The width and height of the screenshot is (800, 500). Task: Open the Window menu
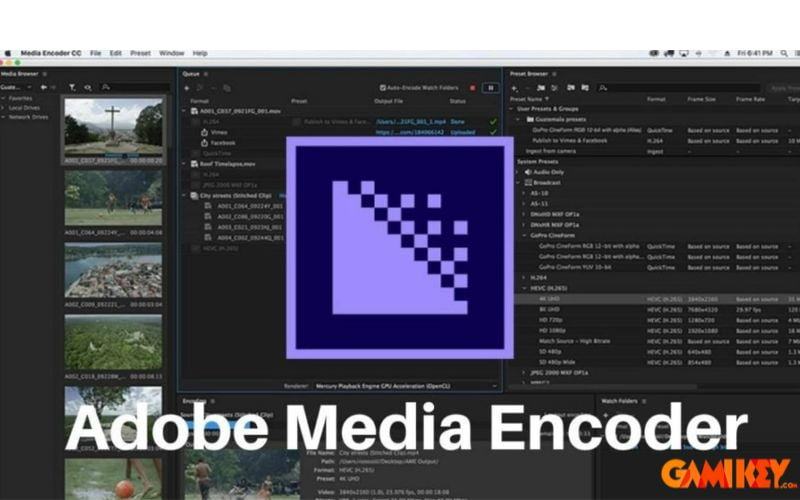click(171, 53)
